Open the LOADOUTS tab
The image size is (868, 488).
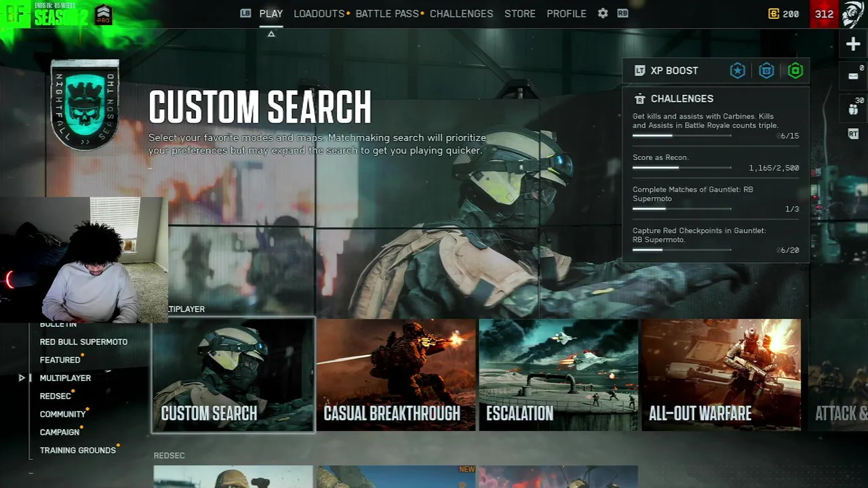[x=319, y=14]
